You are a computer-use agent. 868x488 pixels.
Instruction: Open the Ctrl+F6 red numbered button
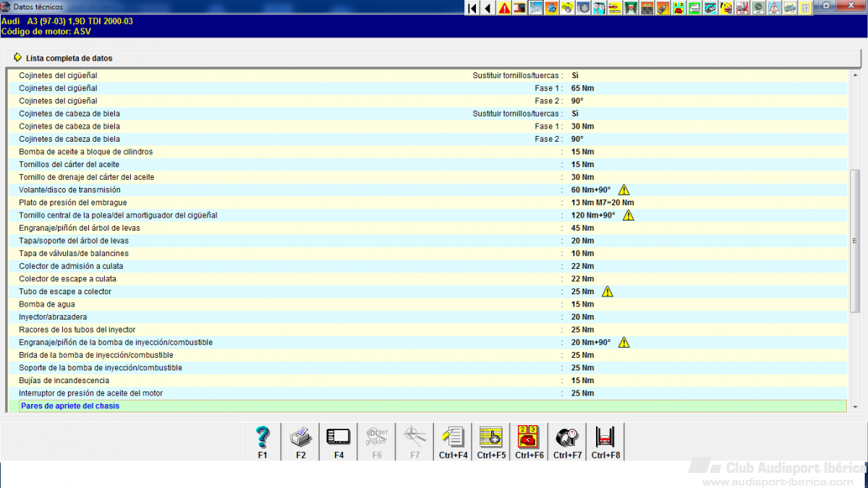(x=529, y=442)
